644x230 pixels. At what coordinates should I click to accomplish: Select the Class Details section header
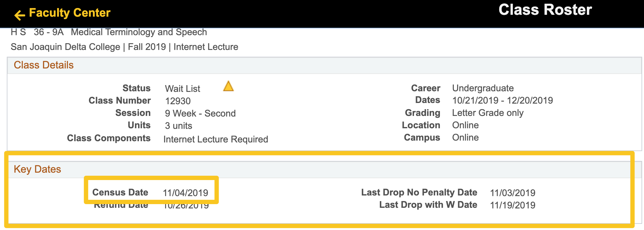click(44, 65)
